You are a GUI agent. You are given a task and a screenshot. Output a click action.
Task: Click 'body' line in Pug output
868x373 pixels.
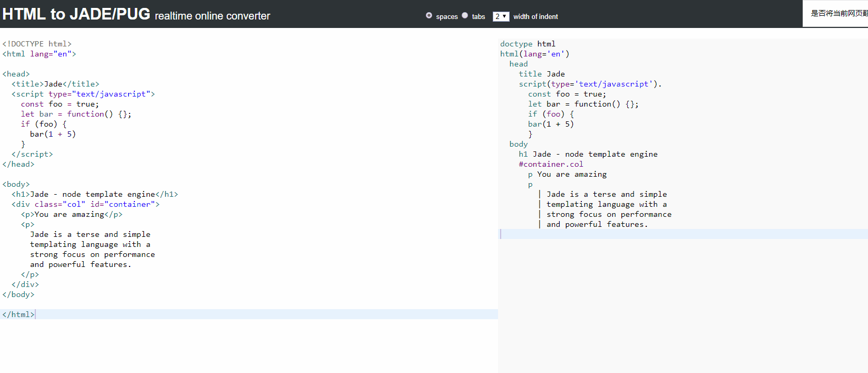coord(519,144)
